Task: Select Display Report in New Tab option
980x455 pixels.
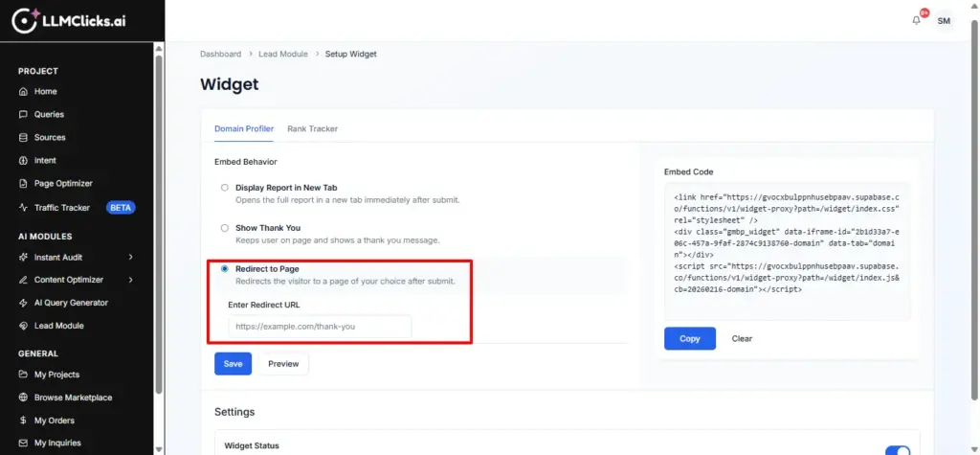Action: 225,188
